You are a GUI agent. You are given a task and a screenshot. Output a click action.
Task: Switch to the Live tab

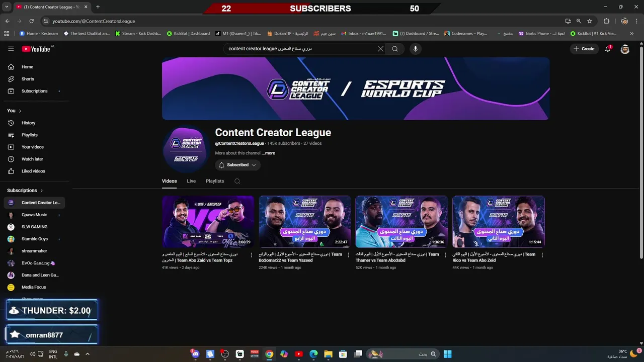[191, 181]
